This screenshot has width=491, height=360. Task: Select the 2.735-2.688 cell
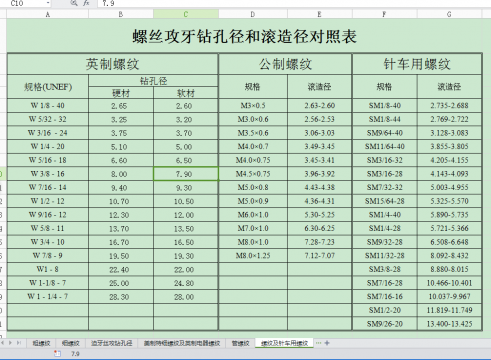[449, 106]
